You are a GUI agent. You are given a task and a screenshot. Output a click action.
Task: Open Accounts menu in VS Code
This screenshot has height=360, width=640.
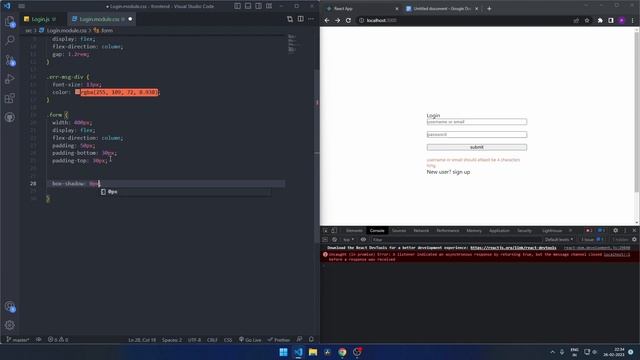coord(10,307)
